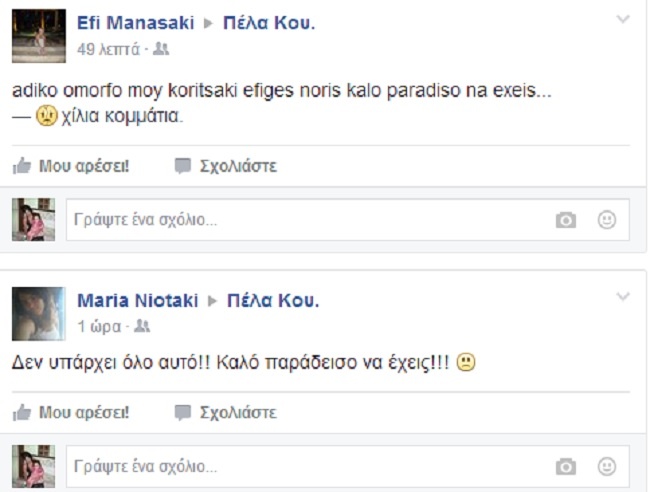The image size is (650, 492).
Task: Open Maria Niotaki's profile name link
Action: (x=137, y=300)
